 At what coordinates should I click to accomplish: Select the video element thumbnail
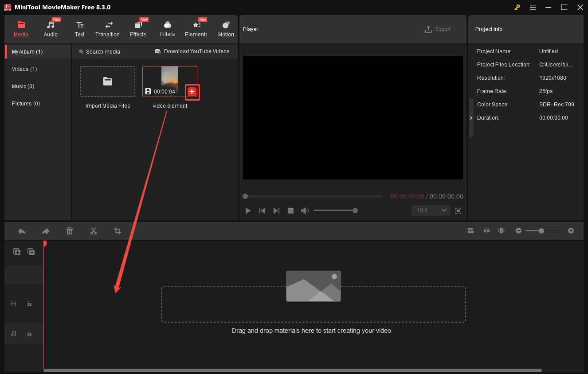click(x=170, y=82)
